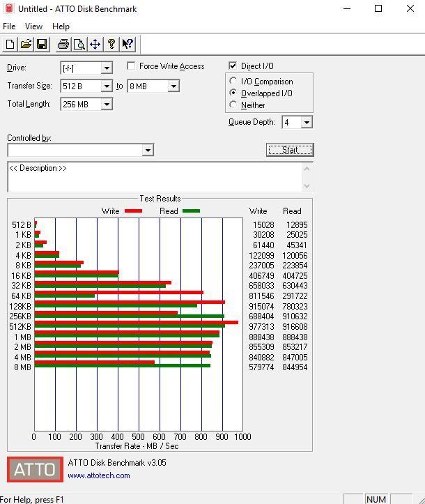Click the Start button

tap(290, 150)
